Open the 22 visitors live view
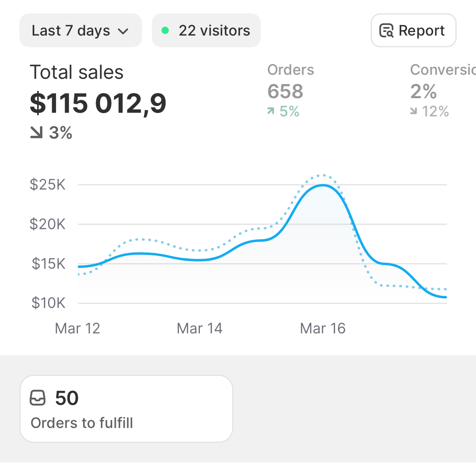476x470 pixels. click(x=206, y=31)
